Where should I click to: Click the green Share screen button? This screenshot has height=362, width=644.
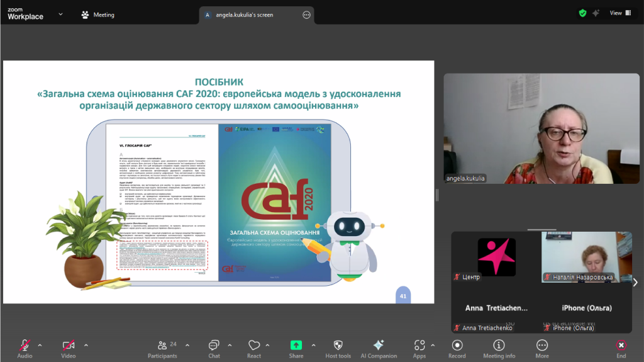(x=296, y=346)
